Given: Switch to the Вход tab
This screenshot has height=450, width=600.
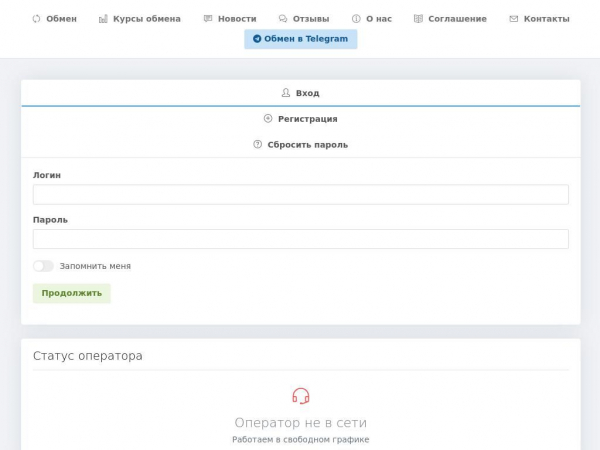Looking at the screenshot, I should point(300,93).
